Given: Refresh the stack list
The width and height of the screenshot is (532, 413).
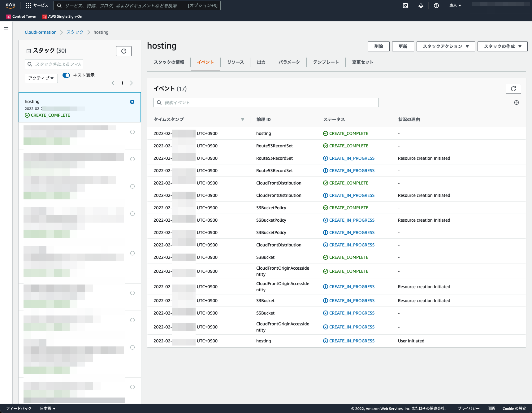Looking at the screenshot, I should tap(124, 51).
